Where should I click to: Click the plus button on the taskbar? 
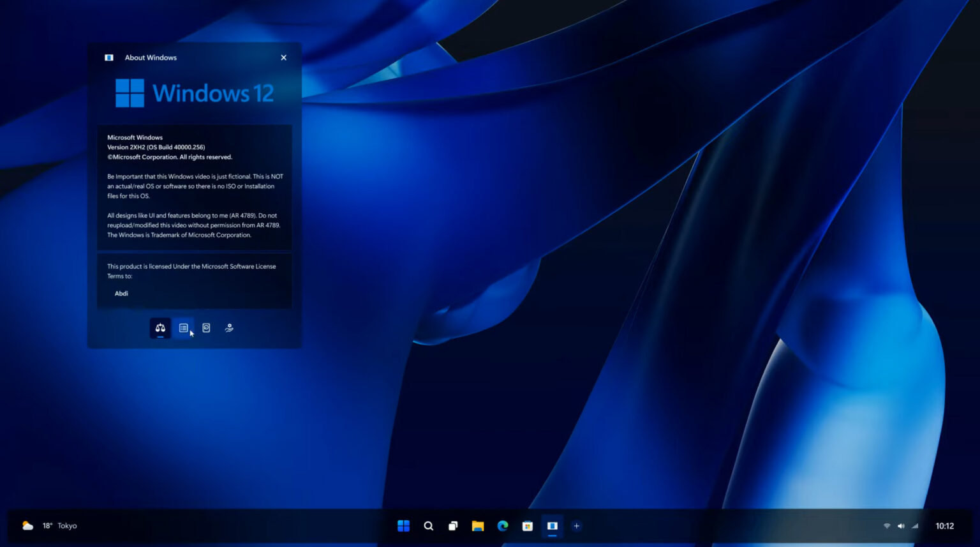point(576,526)
